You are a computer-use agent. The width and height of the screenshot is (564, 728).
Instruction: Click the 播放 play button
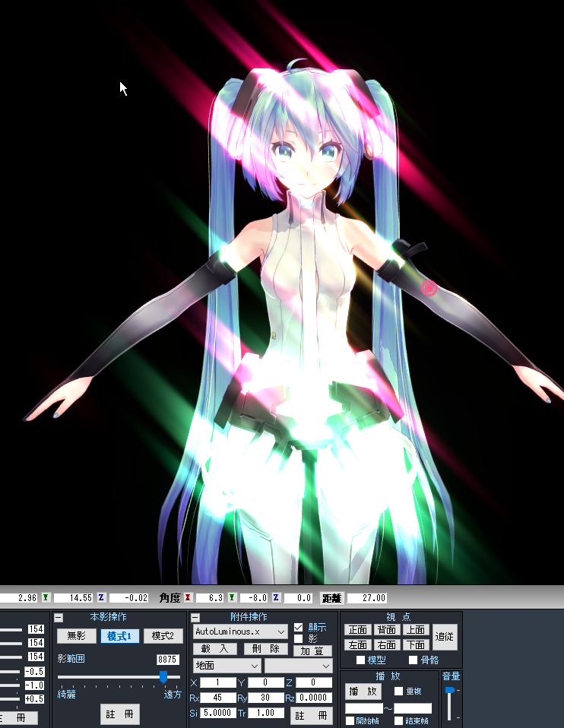pyautogui.click(x=363, y=692)
